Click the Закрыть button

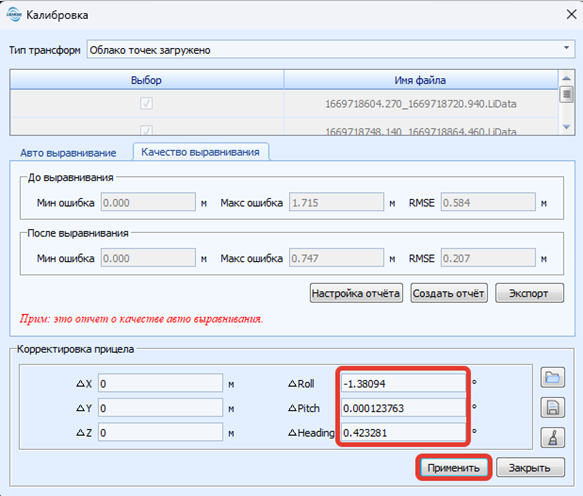click(530, 468)
